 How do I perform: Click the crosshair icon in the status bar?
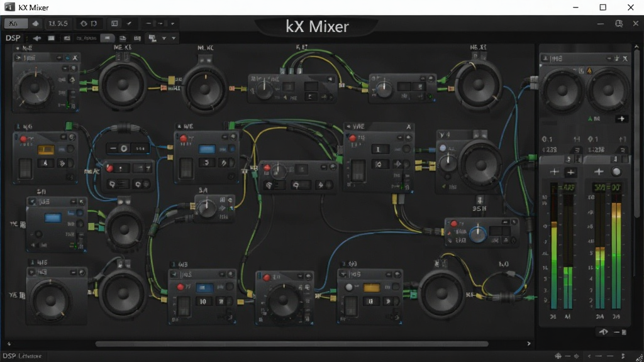(x=558, y=356)
